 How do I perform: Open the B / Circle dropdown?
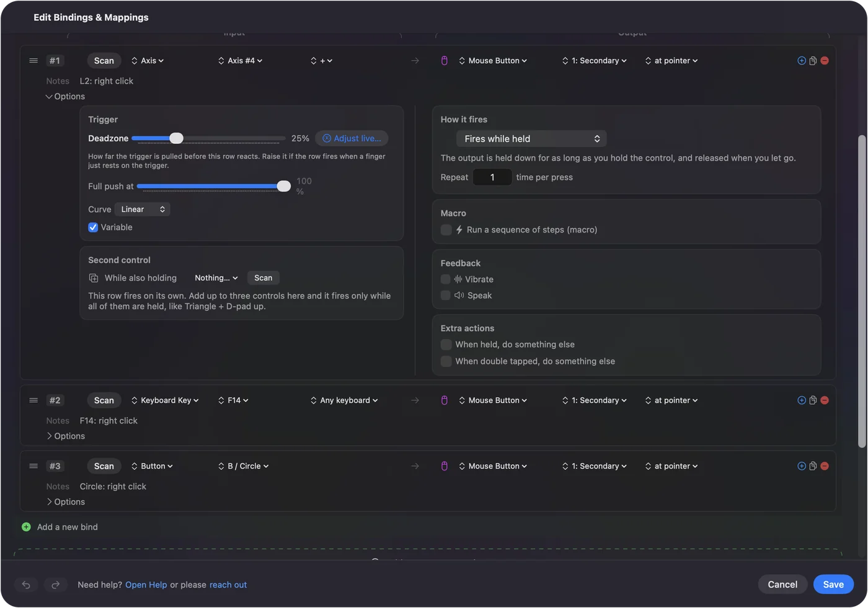pyautogui.click(x=243, y=466)
